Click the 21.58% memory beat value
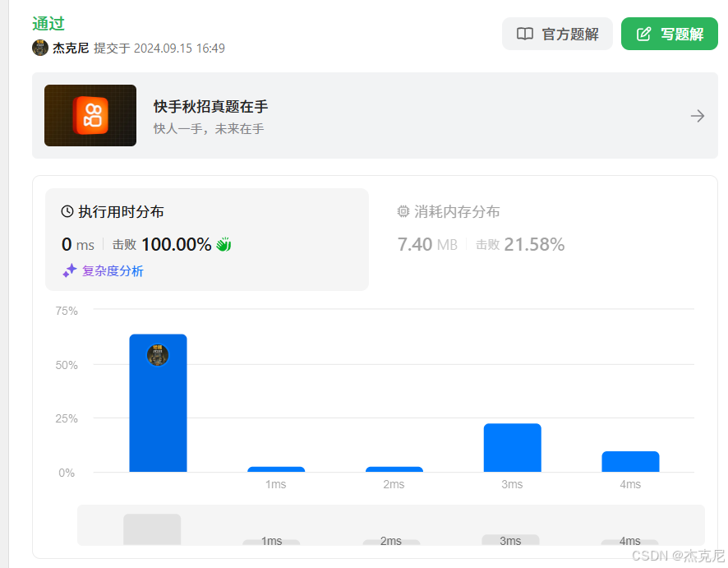Viewport: 728px width, 568px height. 534,244
